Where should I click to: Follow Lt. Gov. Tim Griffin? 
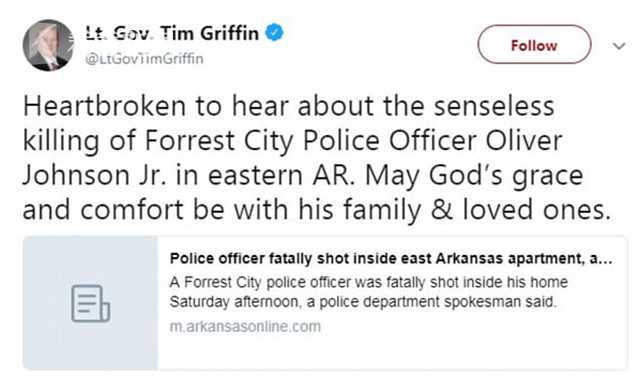(x=534, y=44)
